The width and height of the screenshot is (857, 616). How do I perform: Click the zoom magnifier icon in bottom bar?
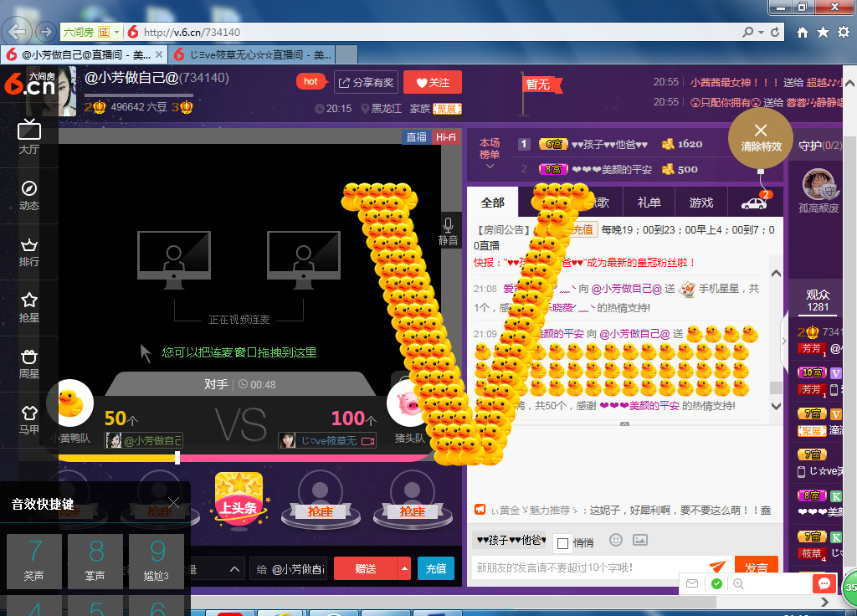[738, 583]
